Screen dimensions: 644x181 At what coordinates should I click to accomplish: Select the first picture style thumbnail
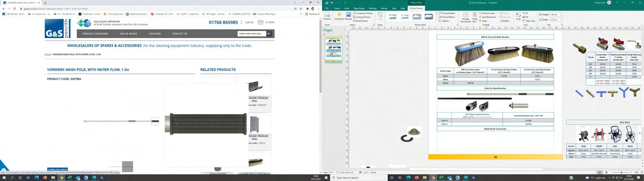tap(393, 17)
